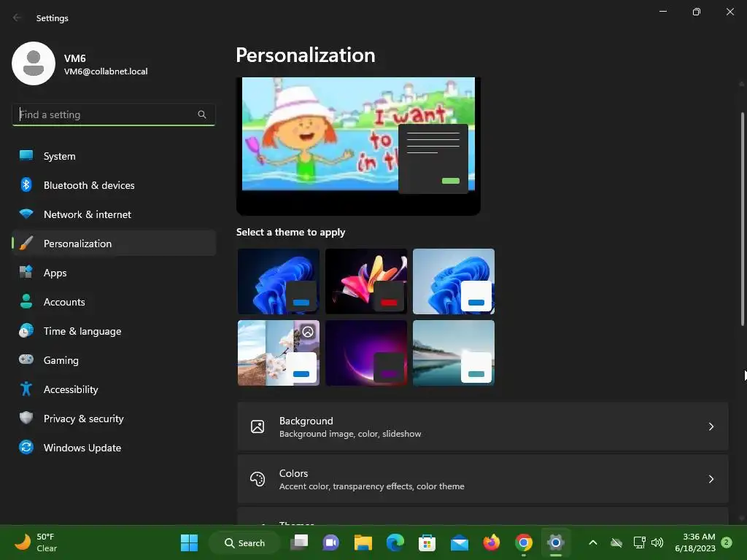
Task: Click the Settings back arrow
Action: click(x=18, y=17)
